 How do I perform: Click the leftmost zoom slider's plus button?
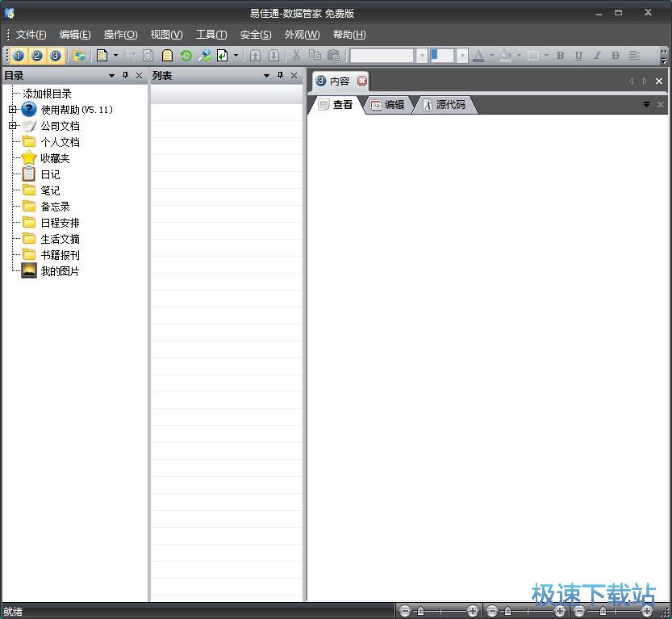pyautogui.click(x=473, y=611)
